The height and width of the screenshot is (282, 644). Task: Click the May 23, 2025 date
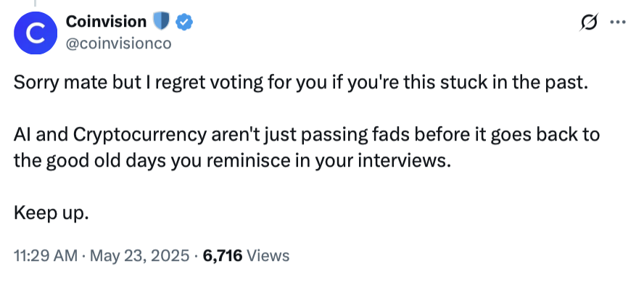coord(140,256)
